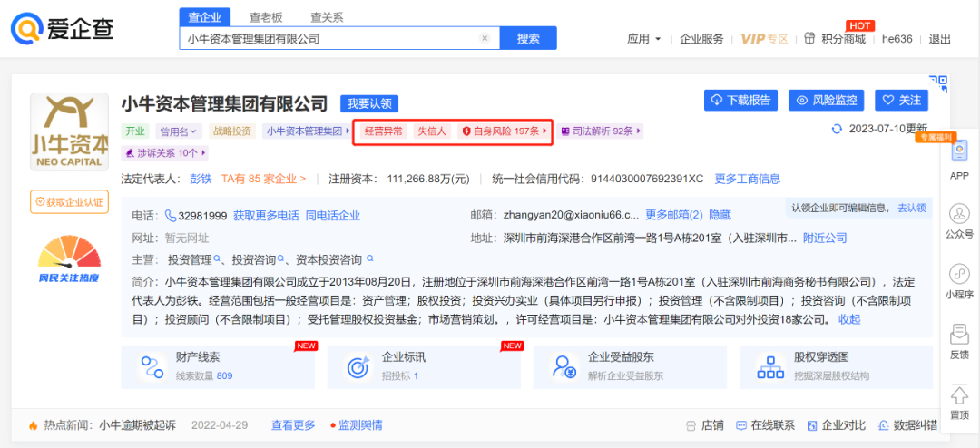
Task: Open the 应用 dropdown menu
Action: (643, 39)
